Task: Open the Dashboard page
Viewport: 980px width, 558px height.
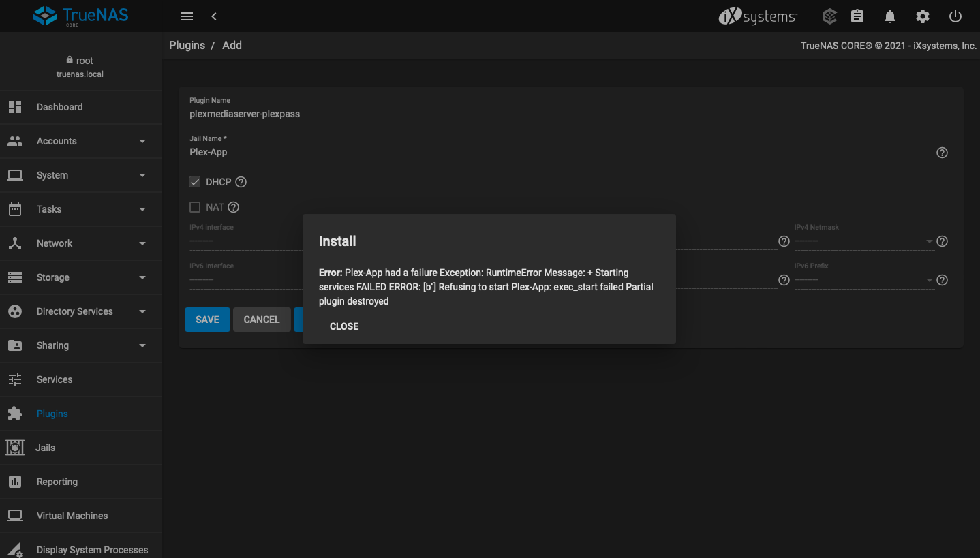Action: (x=59, y=107)
